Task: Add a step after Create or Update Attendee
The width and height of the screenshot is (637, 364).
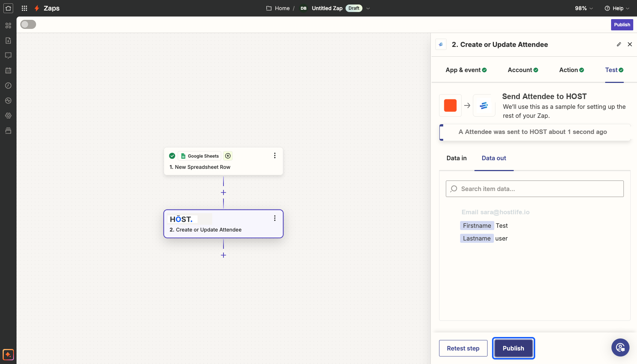Action: click(x=223, y=255)
